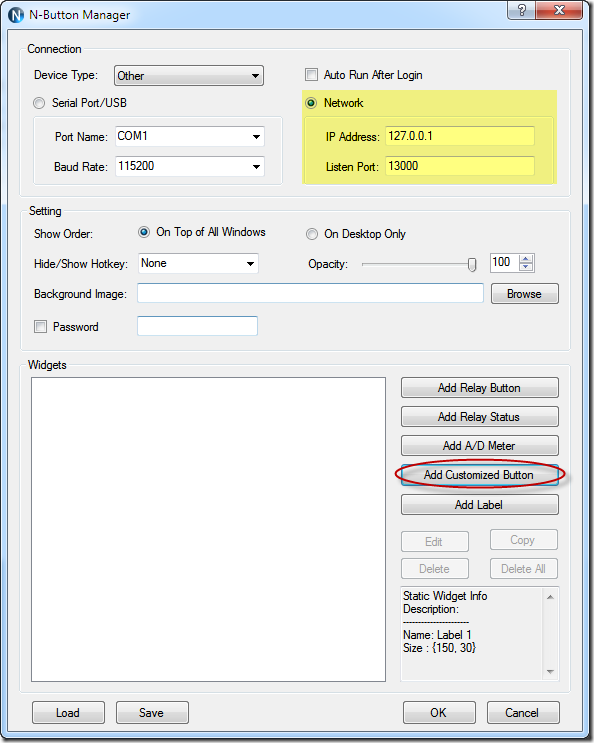Image resolution: width=594 pixels, height=743 pixels.
Task: Click the Background Image path field
Action: pos(310,293)
